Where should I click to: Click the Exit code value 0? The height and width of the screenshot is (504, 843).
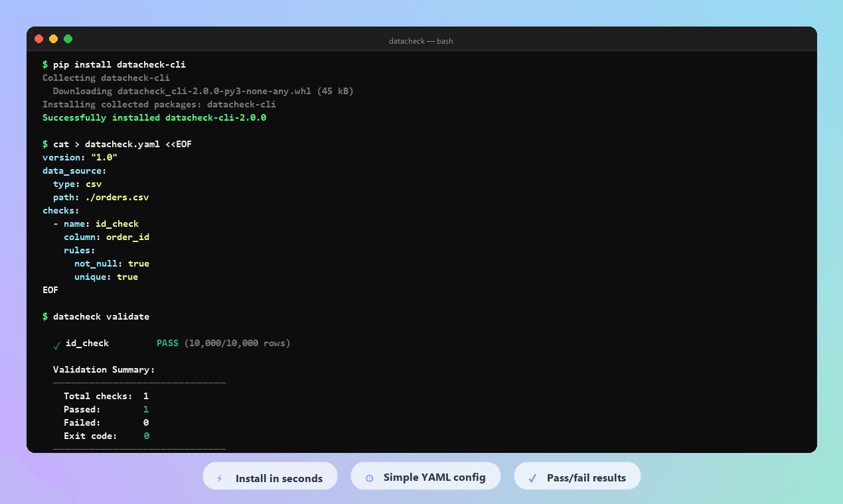click(x=146, y=436)
